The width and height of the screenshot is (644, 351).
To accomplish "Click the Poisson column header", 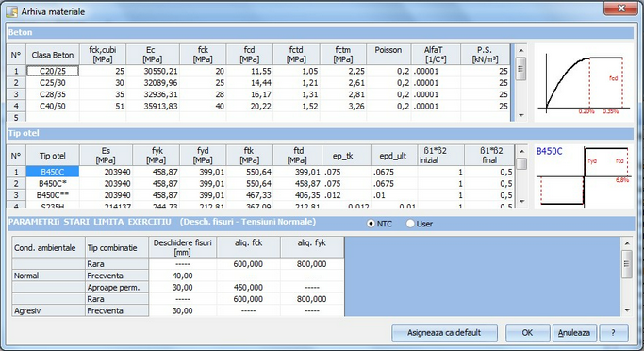I will (x=388, y=55).
